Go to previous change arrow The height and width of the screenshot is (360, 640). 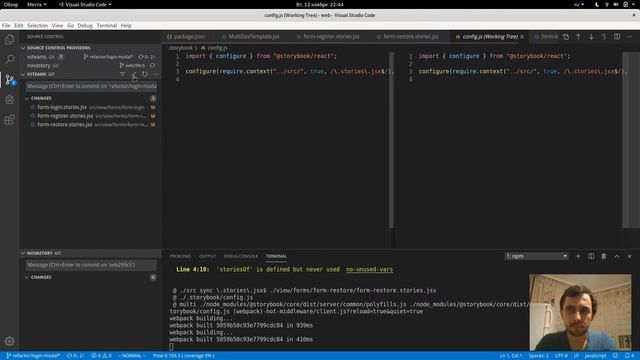(x=578, y=37)
